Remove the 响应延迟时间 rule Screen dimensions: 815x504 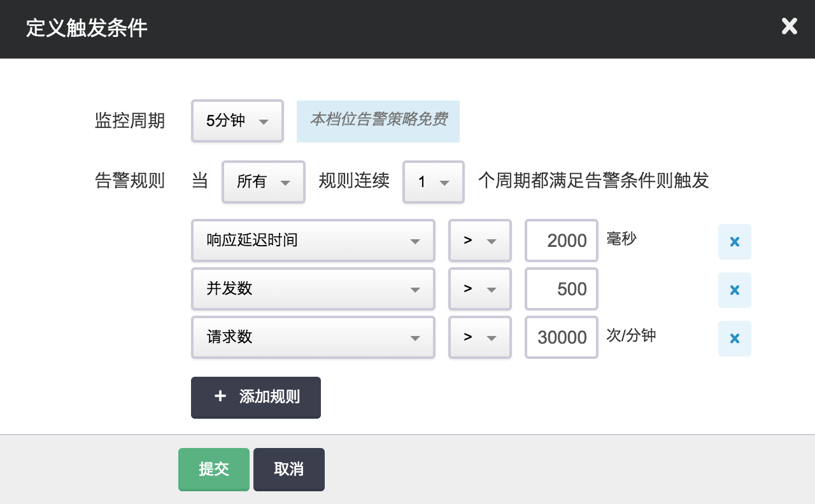734,242
